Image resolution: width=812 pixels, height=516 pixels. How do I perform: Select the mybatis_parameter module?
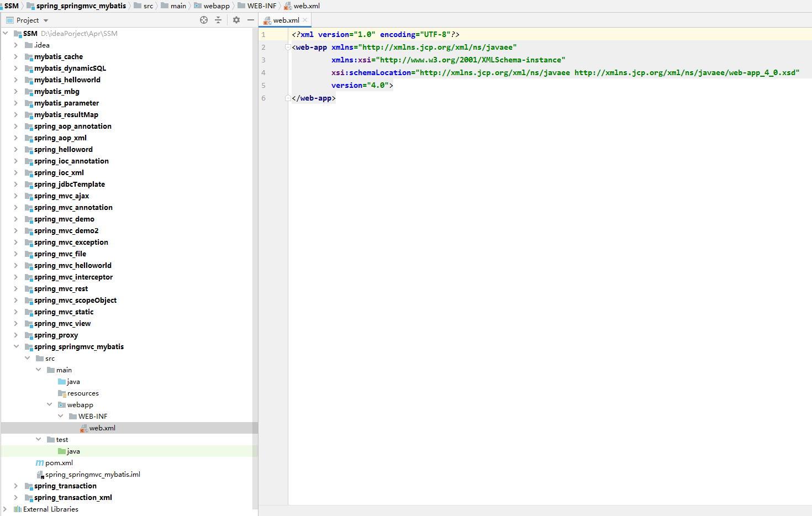66,103
